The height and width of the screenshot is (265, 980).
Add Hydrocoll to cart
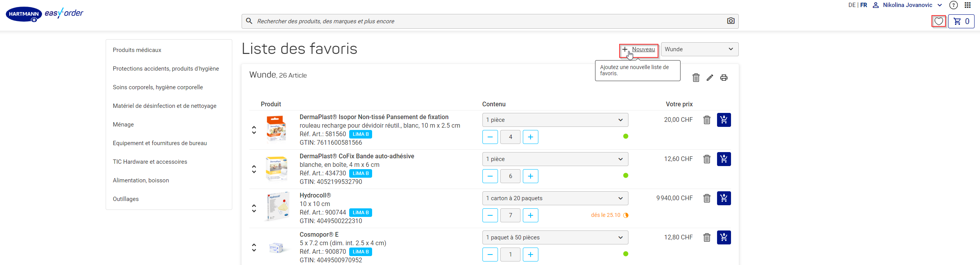click(724, 198)
